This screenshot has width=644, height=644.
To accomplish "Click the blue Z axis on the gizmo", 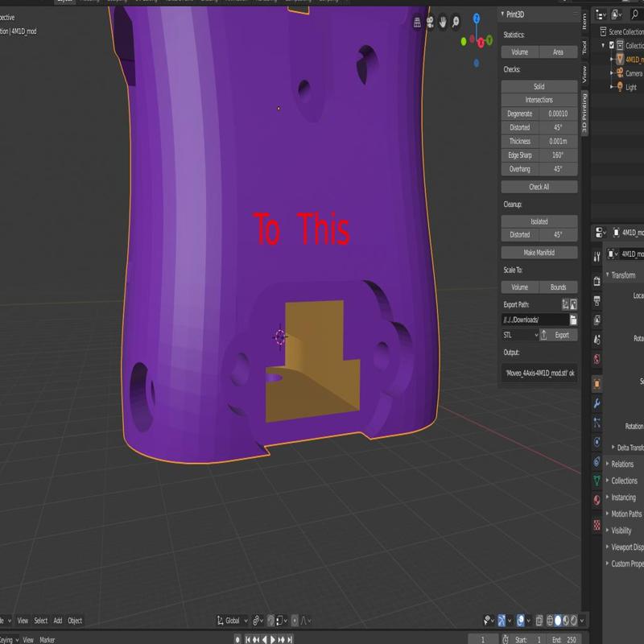I will [477, 18].
